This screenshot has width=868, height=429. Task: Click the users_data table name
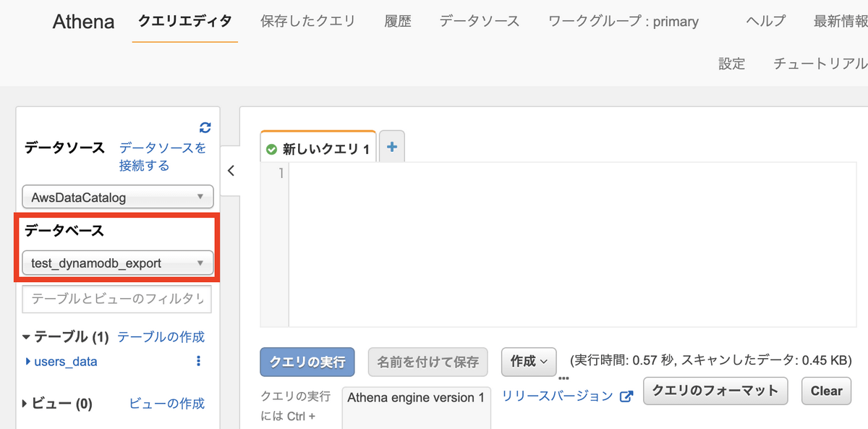[x=66, y=361]
